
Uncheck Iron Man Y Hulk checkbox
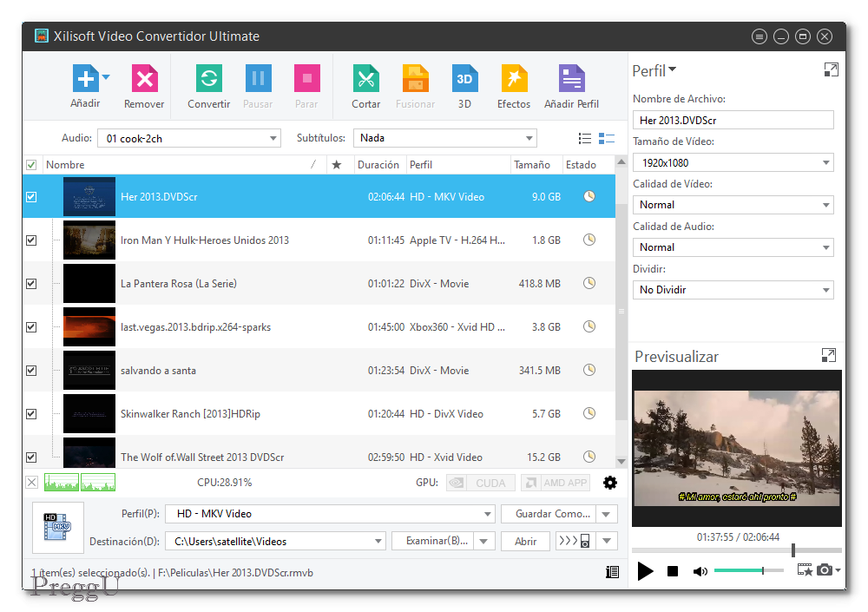tap(31, 240)
